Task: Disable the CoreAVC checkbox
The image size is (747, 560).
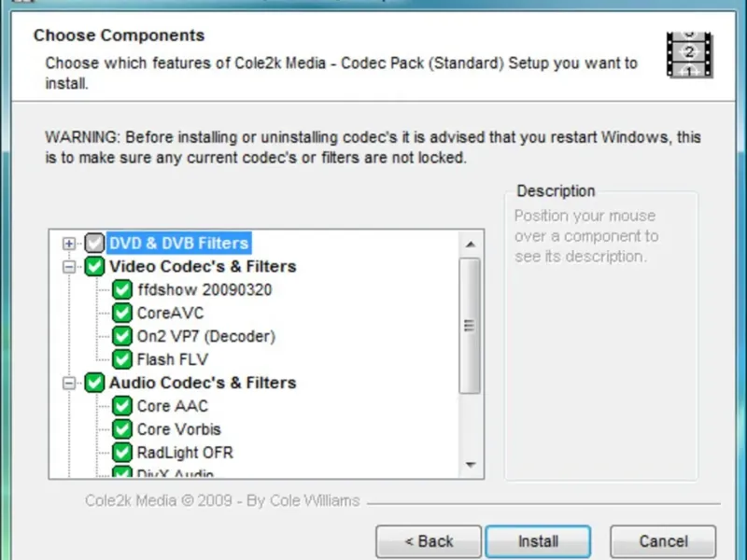Action: [122, 314]
